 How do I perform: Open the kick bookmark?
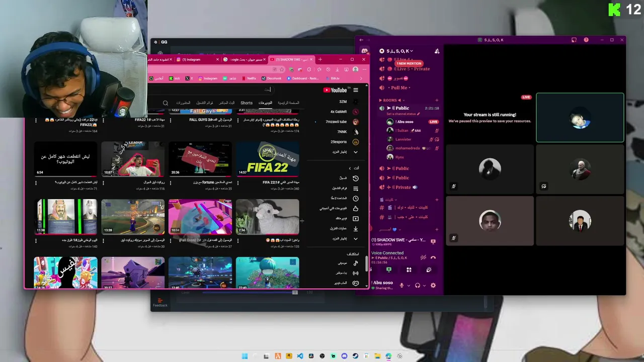175,78
